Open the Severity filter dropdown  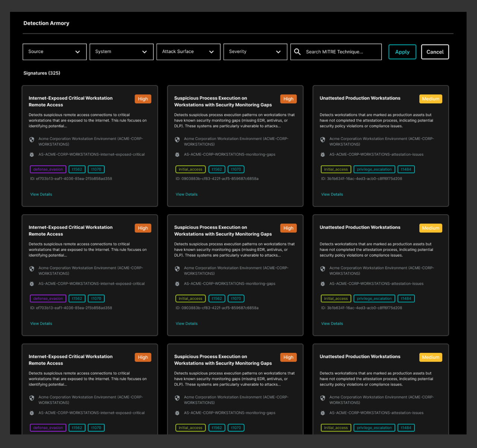point(255,52)
